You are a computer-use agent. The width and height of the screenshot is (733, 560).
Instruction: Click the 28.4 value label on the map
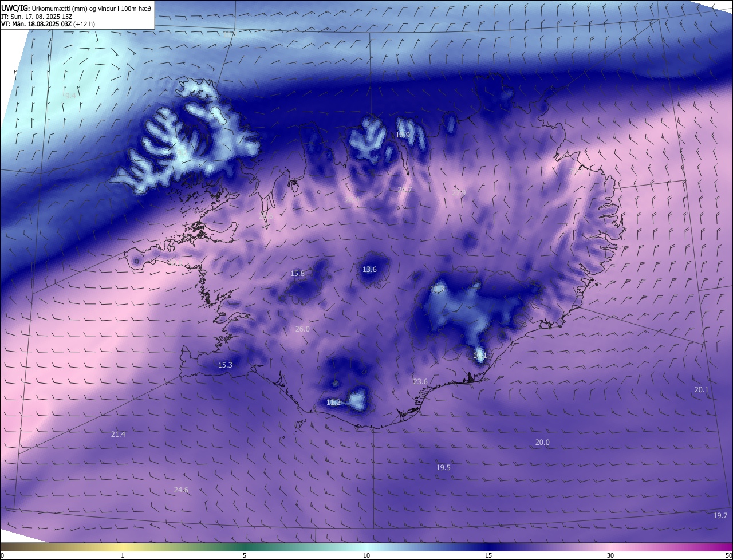click(x=351, y=199)
